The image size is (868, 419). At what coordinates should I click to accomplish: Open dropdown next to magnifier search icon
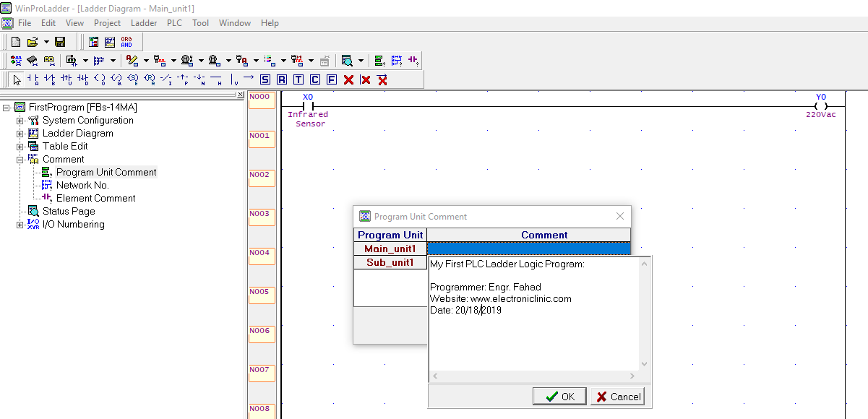coord(360,61)
